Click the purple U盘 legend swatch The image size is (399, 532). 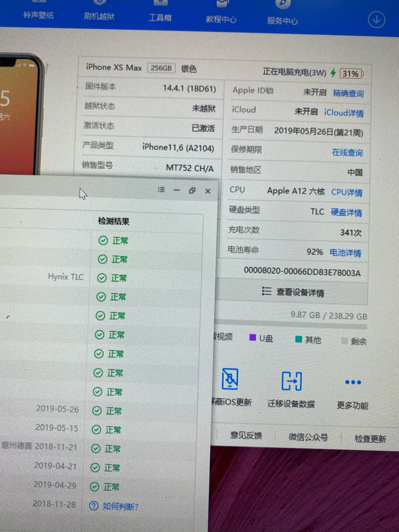(253, 338)
